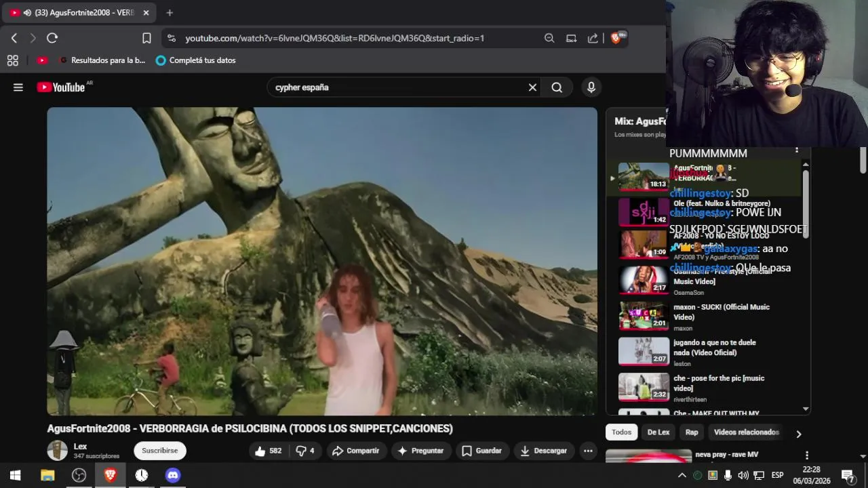
Task: Play 'che - pose for the pic [music video]'
Action: pyautogui.click(x=719, y=383)
